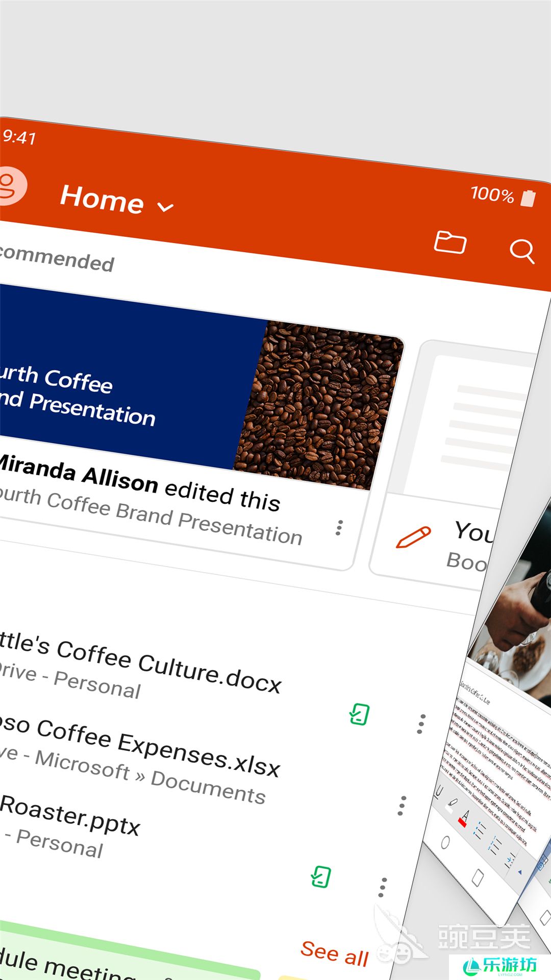Open more options for Roaster.pptx
The width and height of the screenshot is (551, 980).
[x=383, y=888]
